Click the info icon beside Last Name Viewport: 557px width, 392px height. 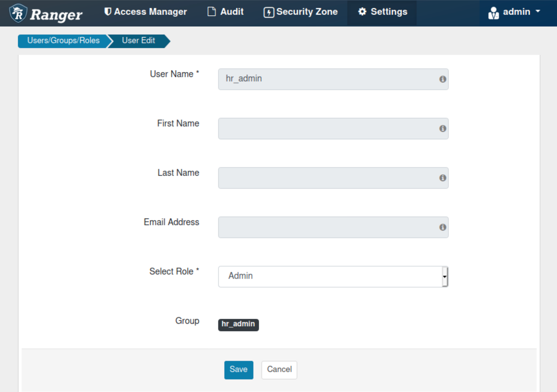[x=442, y=178]
